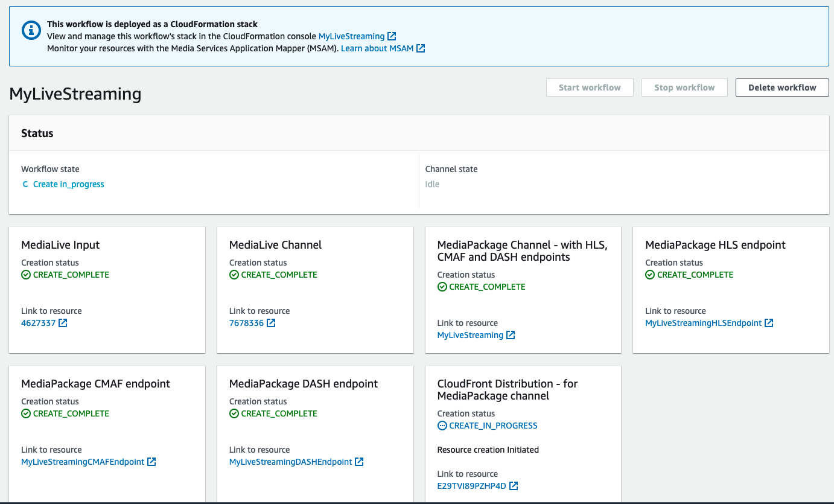The width and height of the screenshot is (834, 504).
Task: Click the CREATE_IN_PROGRESS status text
Action: 493,426
